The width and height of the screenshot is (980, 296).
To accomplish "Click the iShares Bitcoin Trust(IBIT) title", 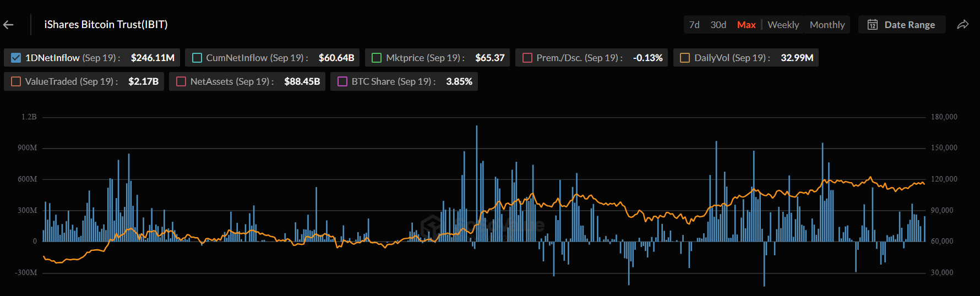I will tap(106, 25).
